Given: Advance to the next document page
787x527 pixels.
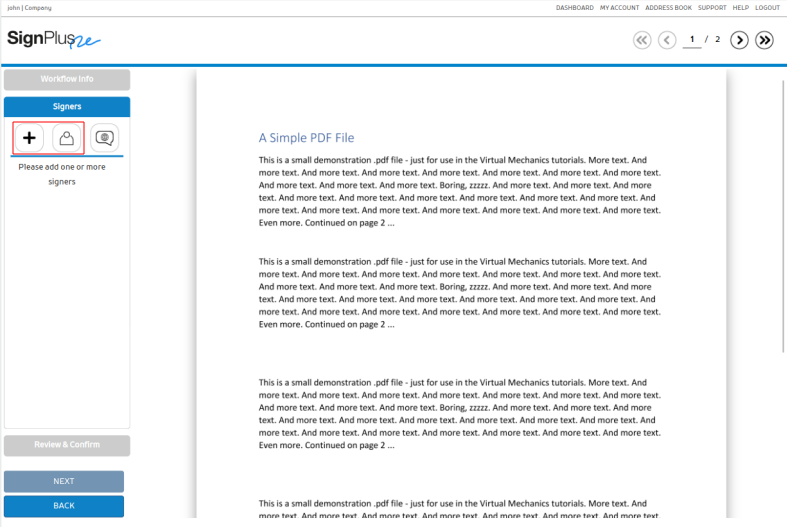Looking at the screenshot, I should coord(739,40).
